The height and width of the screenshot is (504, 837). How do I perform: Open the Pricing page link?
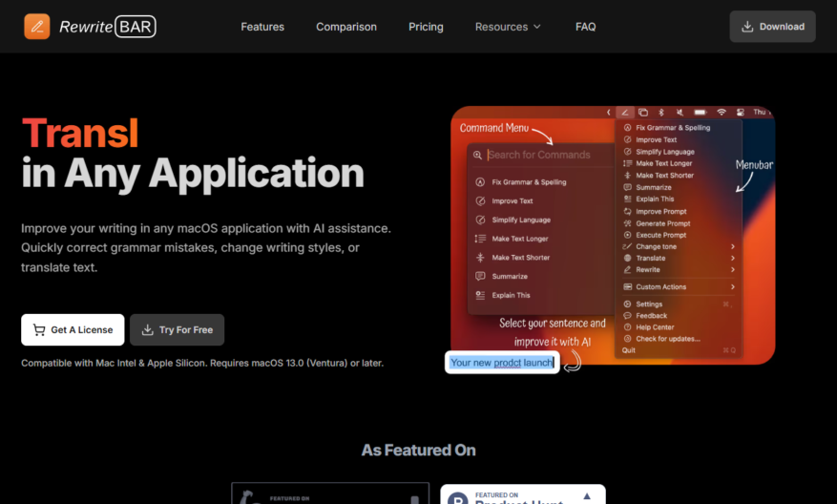click(x=426, y=27)
